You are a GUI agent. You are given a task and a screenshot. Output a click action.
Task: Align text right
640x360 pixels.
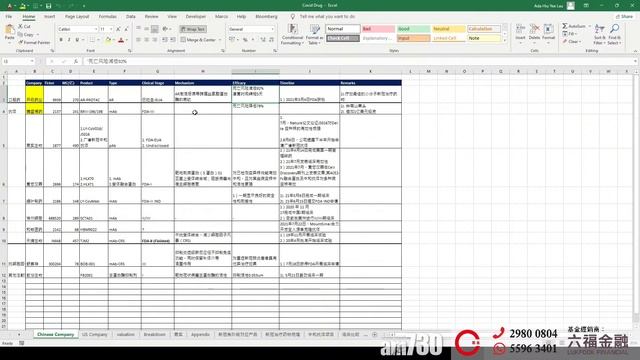155,40
